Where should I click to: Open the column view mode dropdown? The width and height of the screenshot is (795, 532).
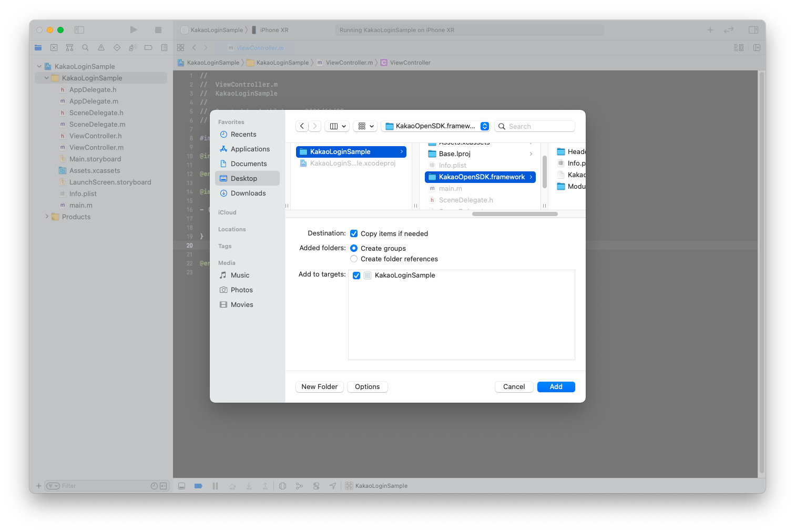point(338,126)
